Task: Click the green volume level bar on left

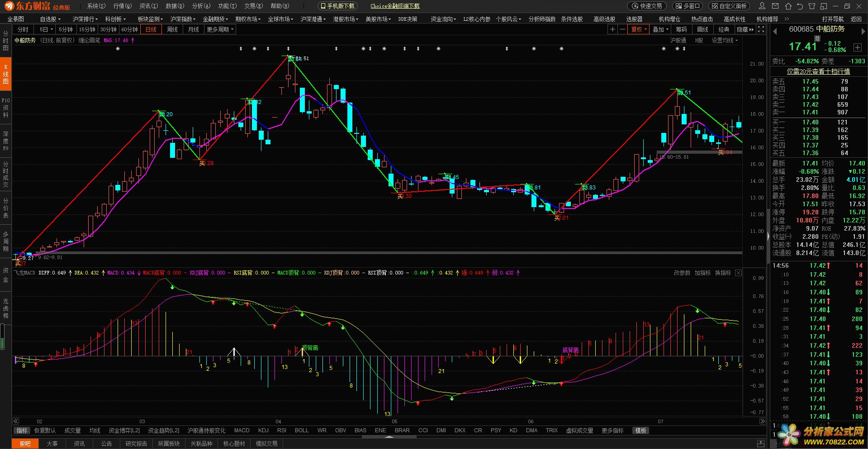Action: click(2, 337)
